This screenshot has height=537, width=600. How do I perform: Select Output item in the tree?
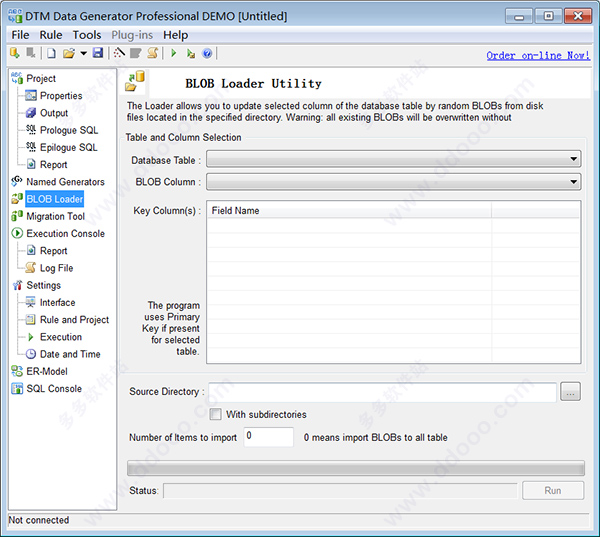54,113
